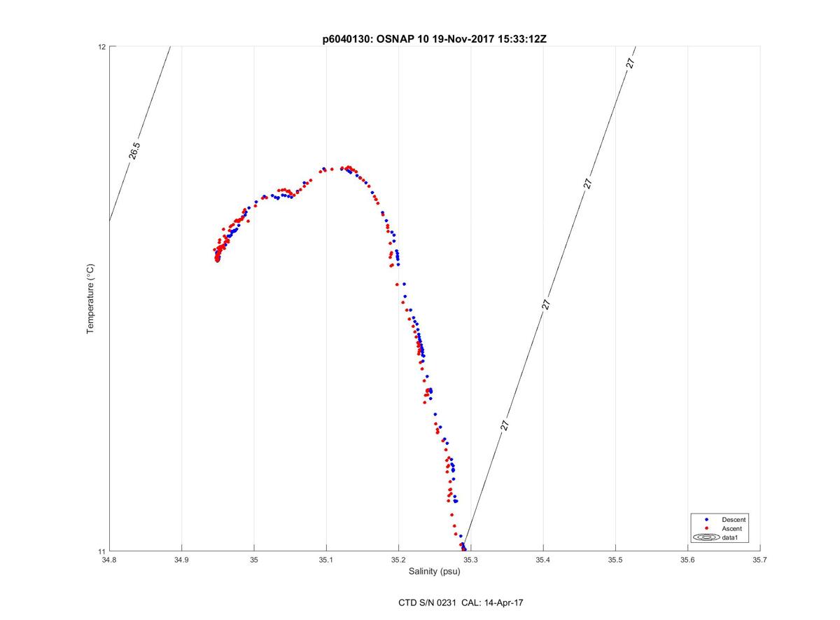Select the Temperature (°C) axis label

click(90, 299)
